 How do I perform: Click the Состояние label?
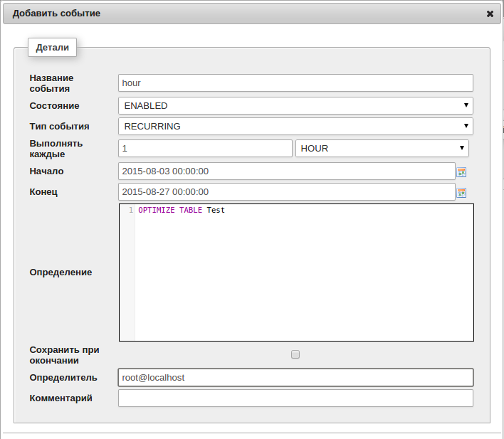pos(54,106)
